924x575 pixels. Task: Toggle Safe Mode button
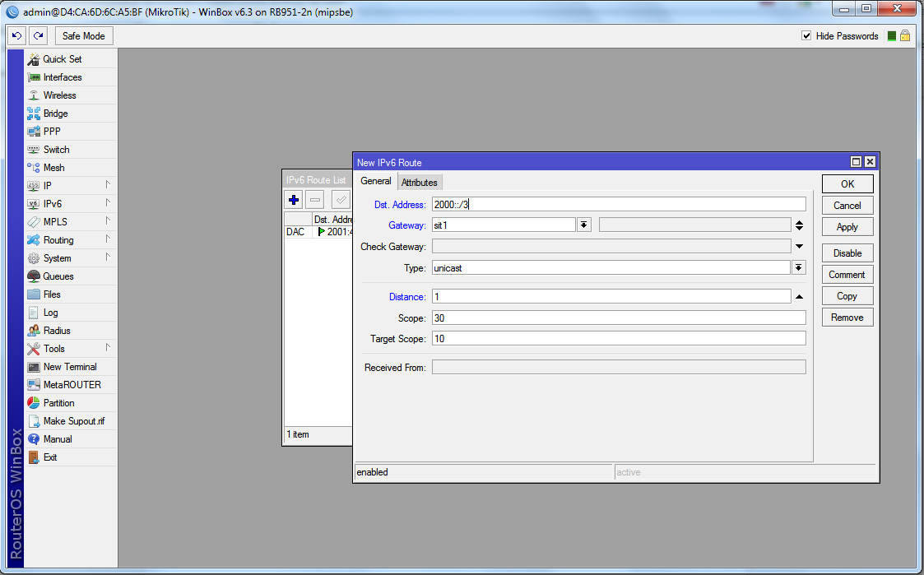pos(83,36)
